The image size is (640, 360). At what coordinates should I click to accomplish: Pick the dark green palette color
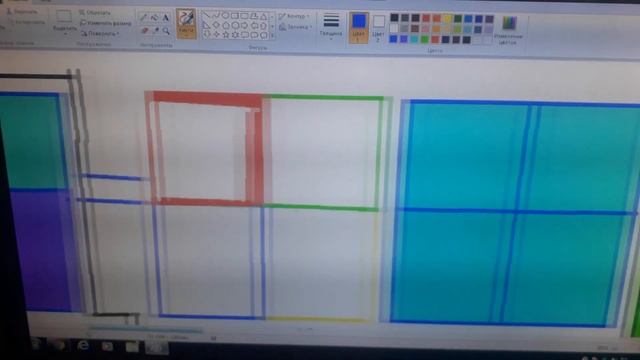pyautogui.click(x=458, y=18)
